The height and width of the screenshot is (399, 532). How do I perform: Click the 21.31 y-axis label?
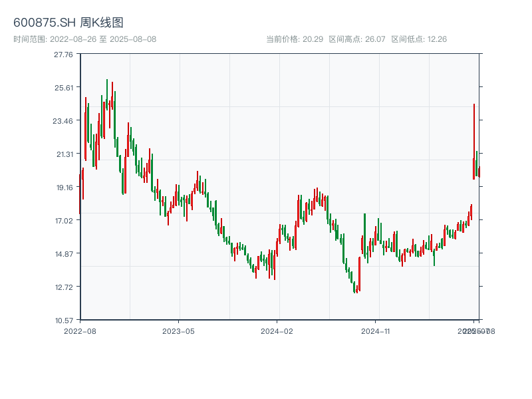coord(64,154)
